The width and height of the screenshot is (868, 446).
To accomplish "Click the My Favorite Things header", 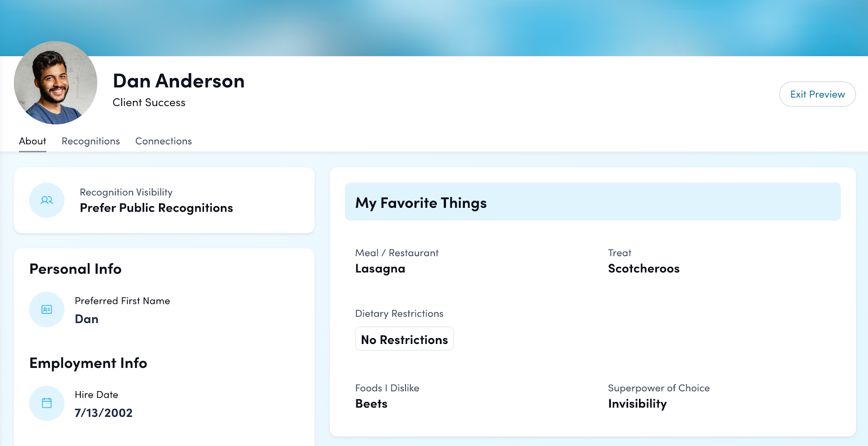I will (421, 203).
